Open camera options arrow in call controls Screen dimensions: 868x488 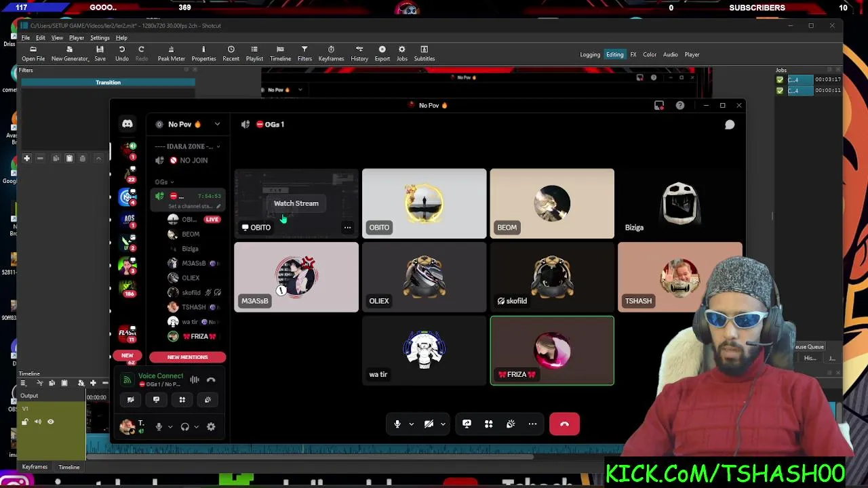pos(443,424)
